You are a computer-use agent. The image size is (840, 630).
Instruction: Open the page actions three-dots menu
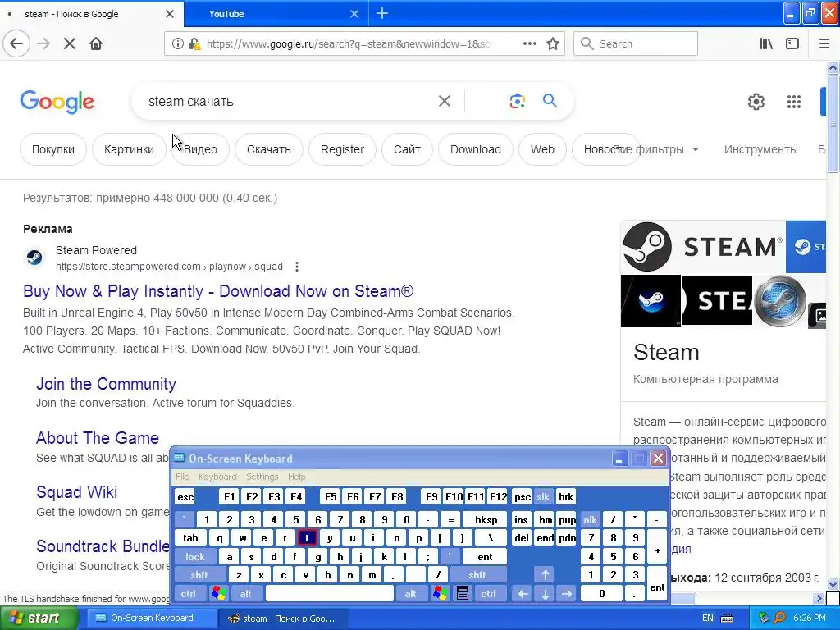tap(529, 43)
